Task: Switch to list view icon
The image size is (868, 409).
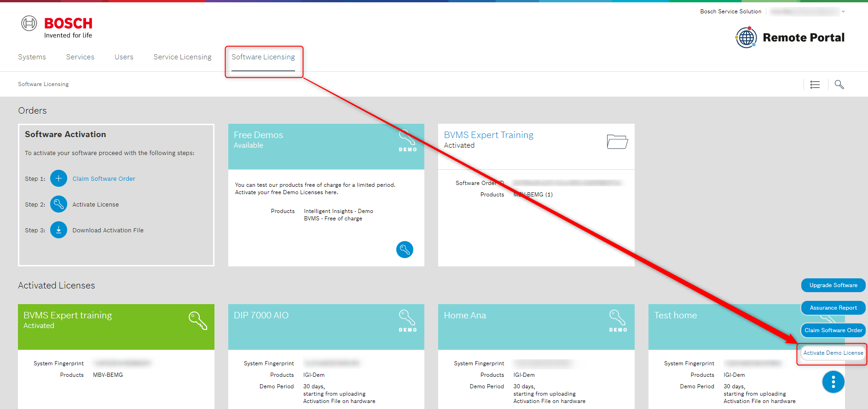Action: 815,85
